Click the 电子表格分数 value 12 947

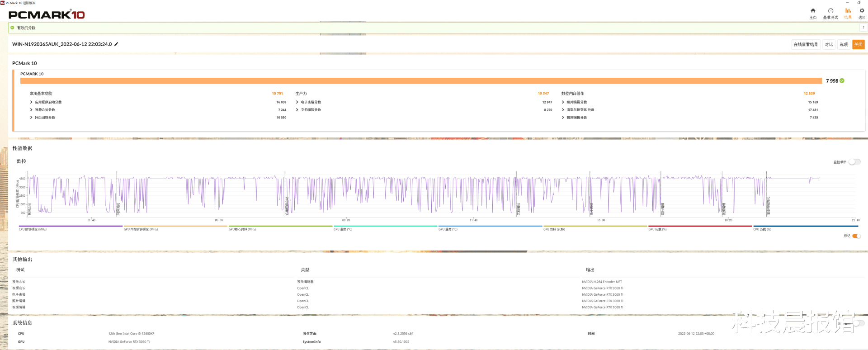[547, 102]
